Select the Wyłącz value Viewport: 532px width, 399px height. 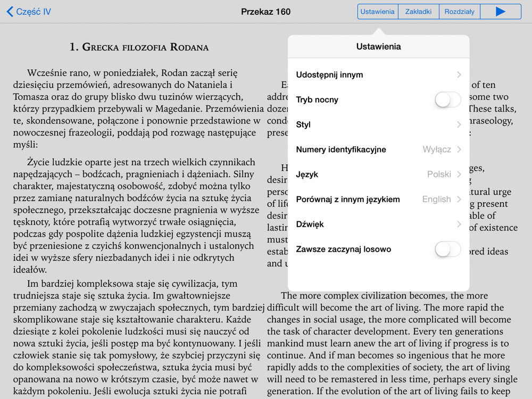[437, 149]
